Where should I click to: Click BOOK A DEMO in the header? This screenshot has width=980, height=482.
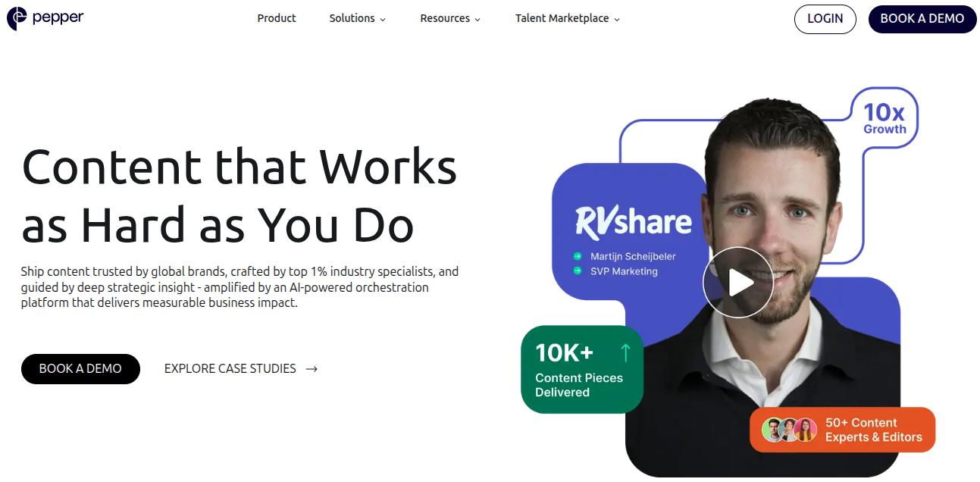(x=922, y=19)
